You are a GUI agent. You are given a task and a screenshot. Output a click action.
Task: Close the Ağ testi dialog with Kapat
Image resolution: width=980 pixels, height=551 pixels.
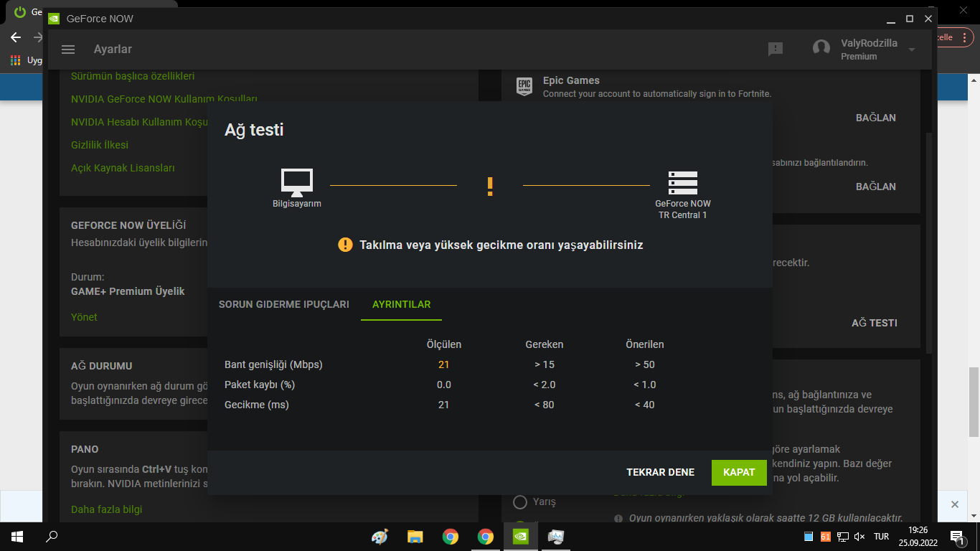tap(739, 472)
